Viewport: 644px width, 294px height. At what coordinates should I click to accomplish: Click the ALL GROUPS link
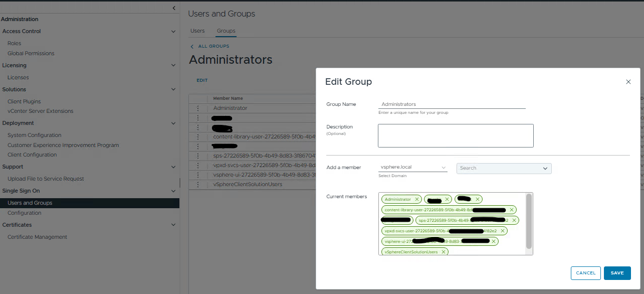click(x=213, y=46)
